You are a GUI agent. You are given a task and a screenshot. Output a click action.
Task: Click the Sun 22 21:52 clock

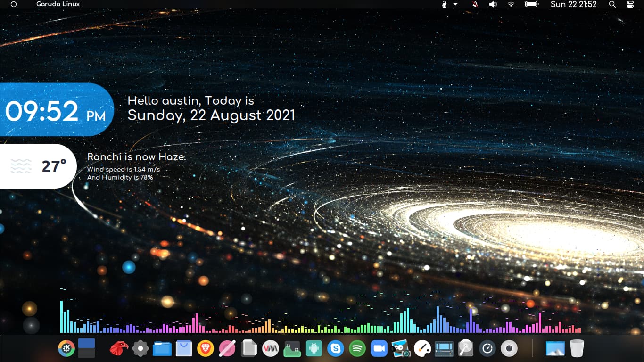click(573, 4)
